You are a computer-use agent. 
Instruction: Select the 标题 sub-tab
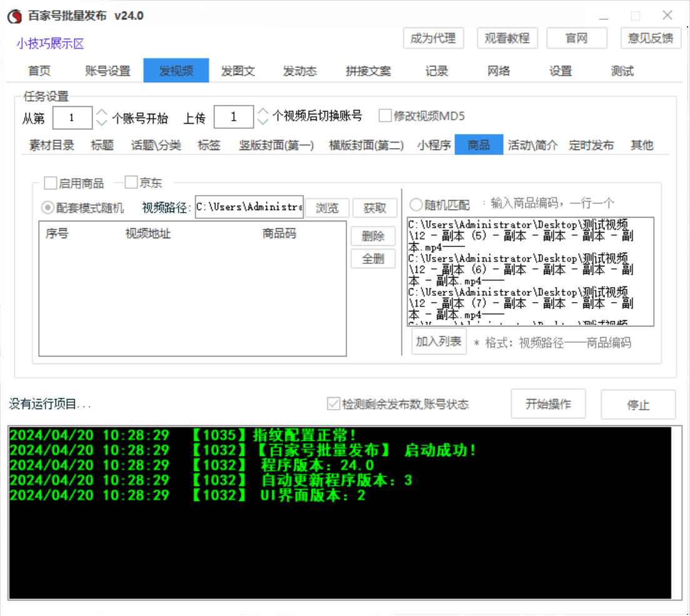102,145
